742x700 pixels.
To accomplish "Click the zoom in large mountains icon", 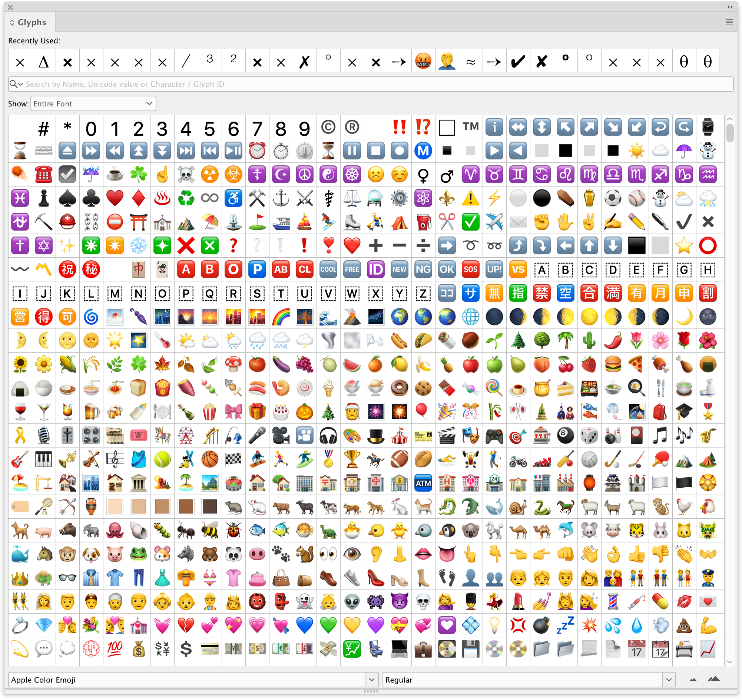I will coord(713,680).
